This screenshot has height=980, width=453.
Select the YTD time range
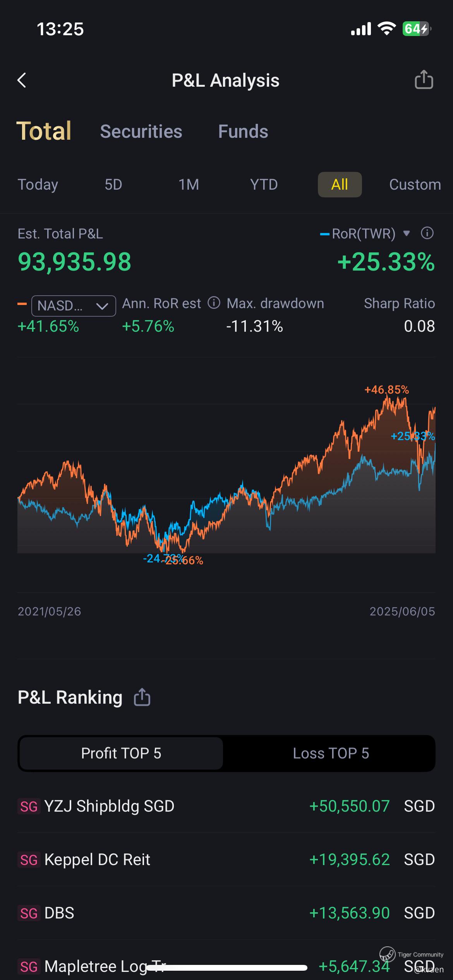point(264,185)
